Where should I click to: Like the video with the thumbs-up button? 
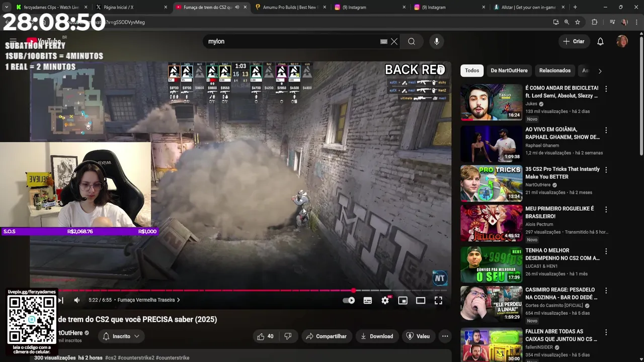[266, 336]
